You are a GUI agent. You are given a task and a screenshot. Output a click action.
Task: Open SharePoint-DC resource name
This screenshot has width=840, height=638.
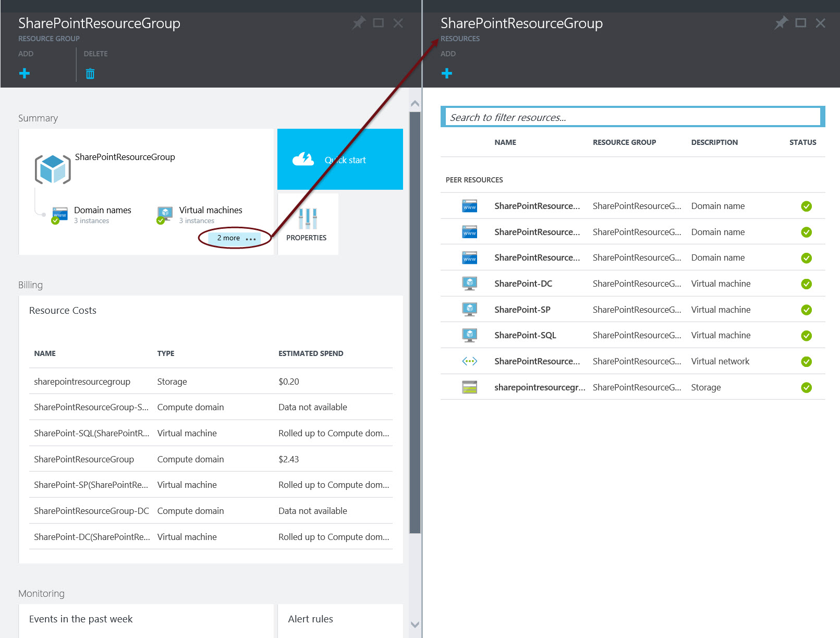click(524, 284)
